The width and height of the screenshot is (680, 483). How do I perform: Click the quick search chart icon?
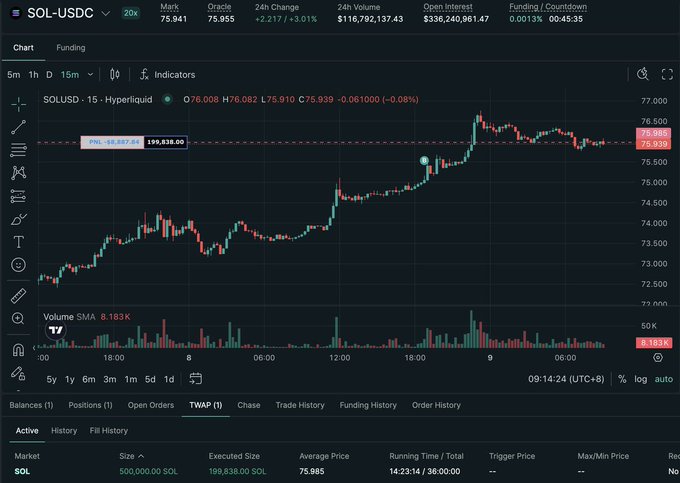point(643,74)
